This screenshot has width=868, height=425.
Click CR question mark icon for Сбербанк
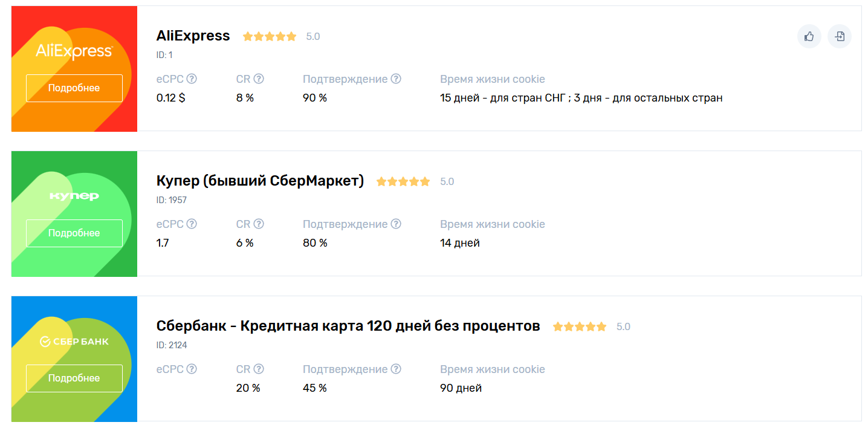(259, 369)
